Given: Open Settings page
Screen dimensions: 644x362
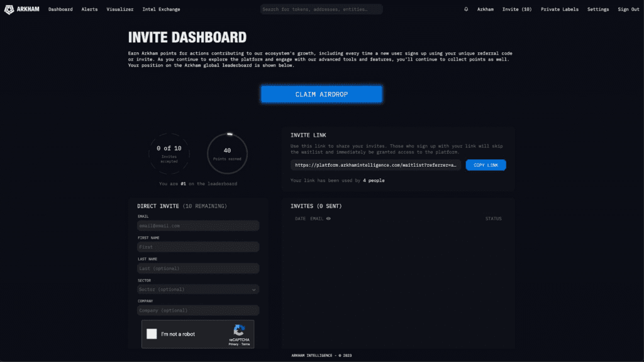Looking at the screenshot, I should (598, 9).
